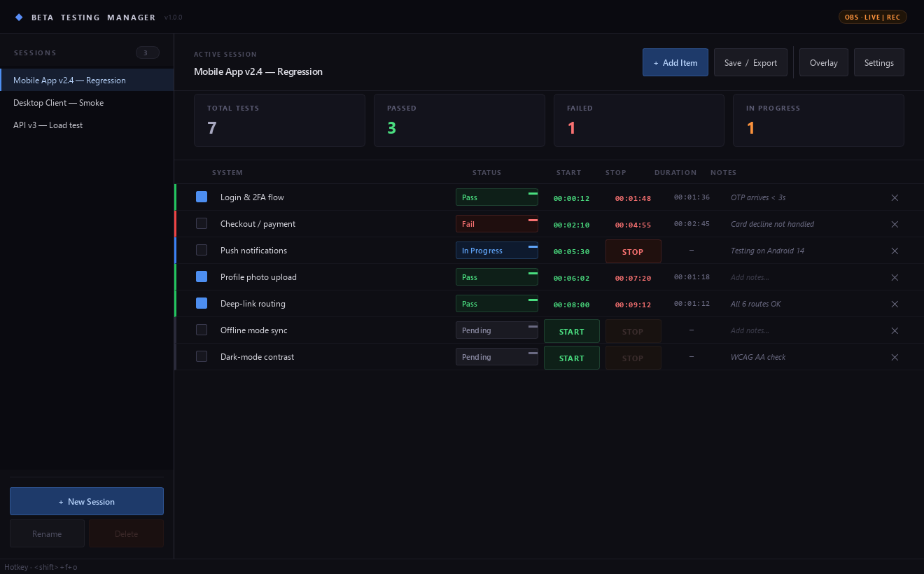Screen dimensions: 924x574
Task: Click stop time 00:01:48
Action: point(633,198)
